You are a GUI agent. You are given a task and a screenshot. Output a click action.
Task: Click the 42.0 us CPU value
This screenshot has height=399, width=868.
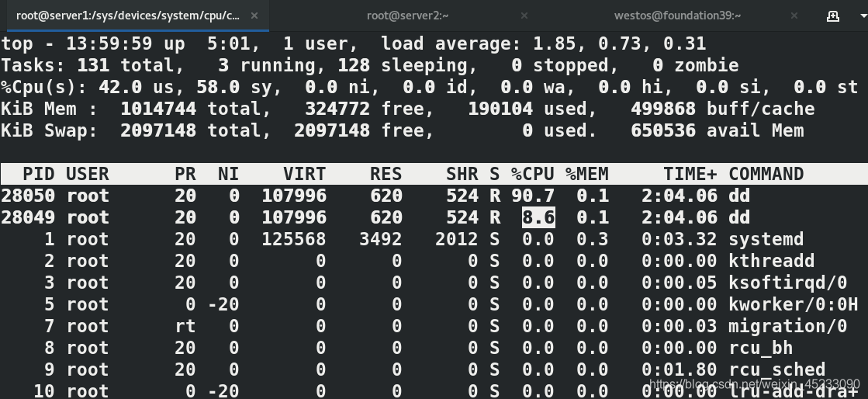click(119, 87)
